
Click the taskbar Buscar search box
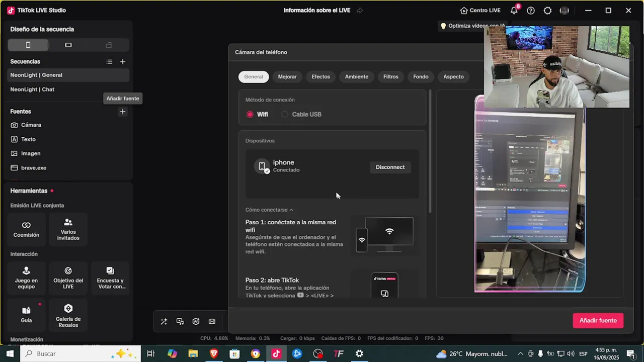pyautogui.click(x=80, y=354)
